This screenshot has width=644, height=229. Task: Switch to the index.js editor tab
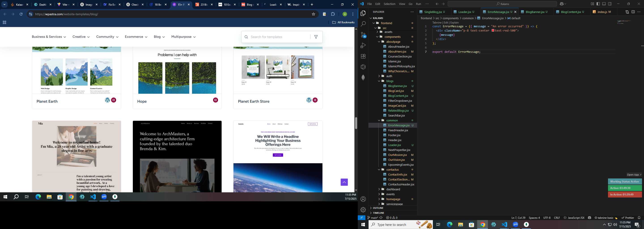click(x=602, y=12)
